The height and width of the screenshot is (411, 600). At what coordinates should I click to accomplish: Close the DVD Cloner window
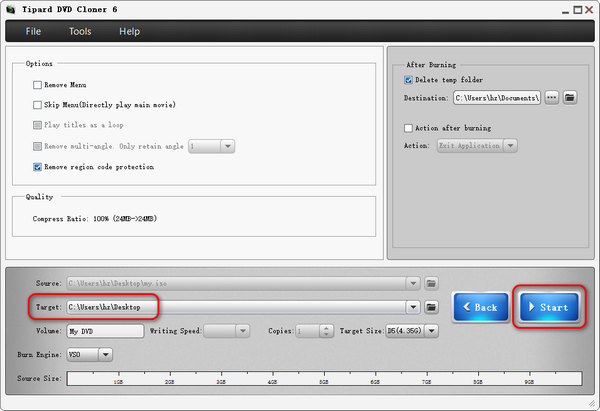(x=589, y=10)
